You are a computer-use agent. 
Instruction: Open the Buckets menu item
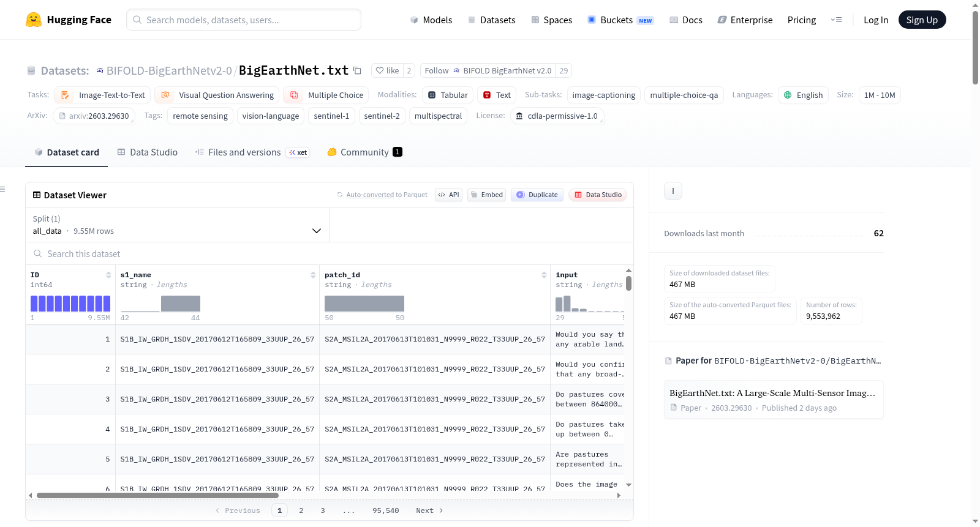pos(620,20)
